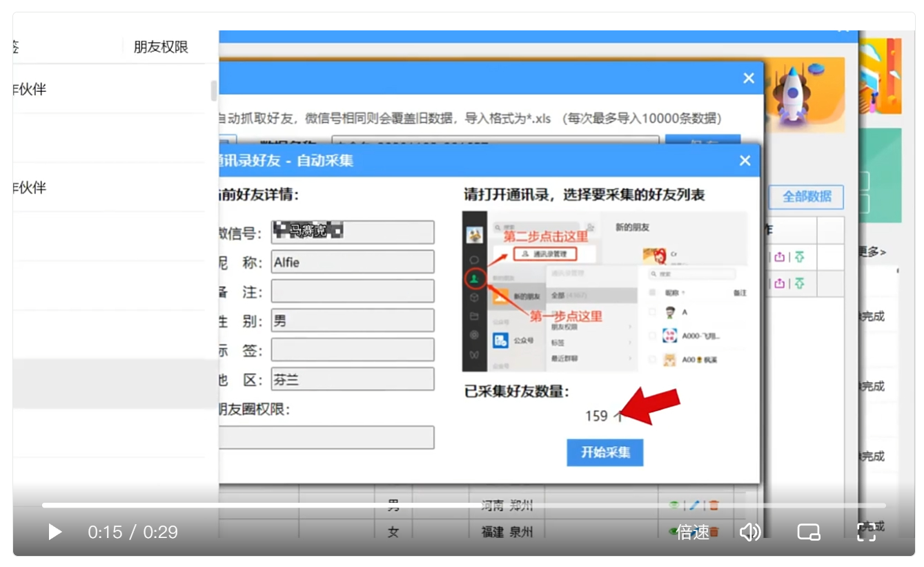Open the 更多> link
This screenshot has height=567, width=924.
872,252
